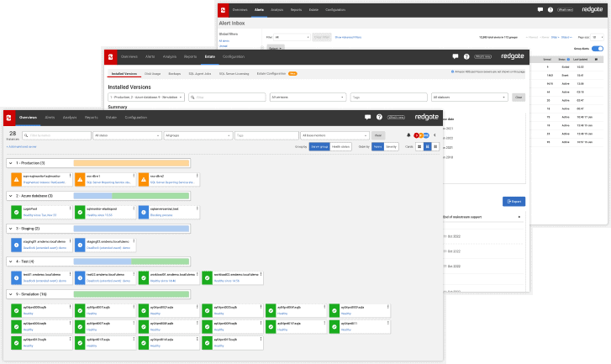Open the Configuration tab in the Overviews window

(x=136, y=118)
